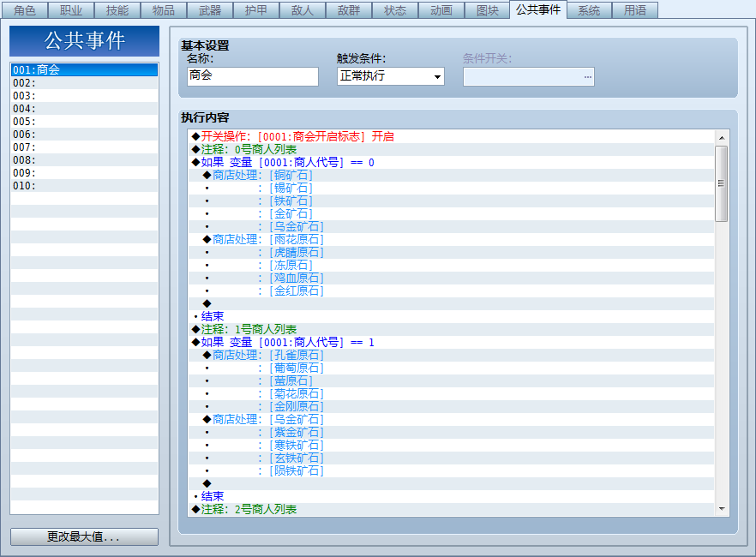Select 如果 变量 商人代号 == 0 line

pos(451,162)
